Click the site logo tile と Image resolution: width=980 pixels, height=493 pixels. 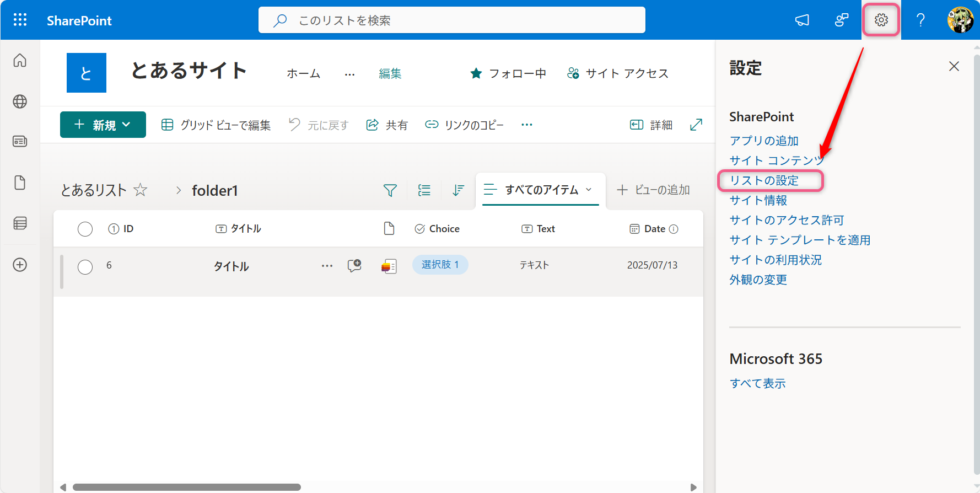(87, 73)
